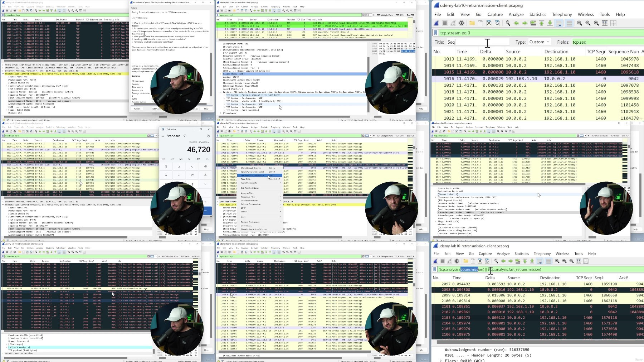644x362 pixels.
Task: Click green Go Forward arrow in bottom-right Wireshark toolbar
Action: point(510,261)
